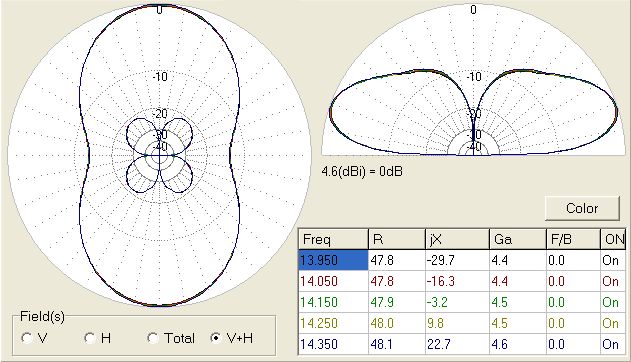The image size is (631, 362).
Task: Select the 14.250 frequency cell
Action: pos(333,323)
